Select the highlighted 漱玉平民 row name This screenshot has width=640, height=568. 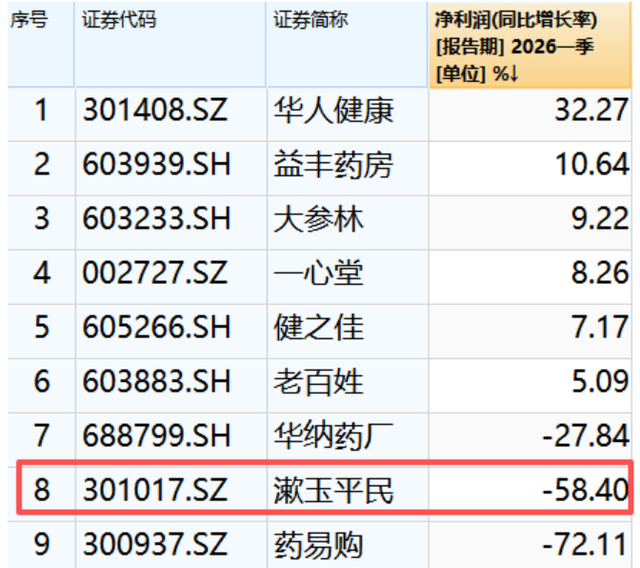point(333,490)
